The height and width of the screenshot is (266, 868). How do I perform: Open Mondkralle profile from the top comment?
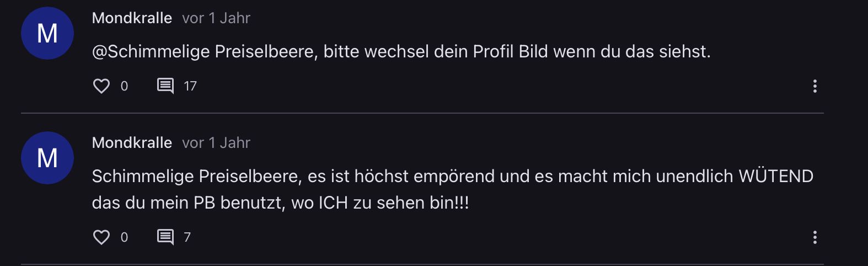132,18
